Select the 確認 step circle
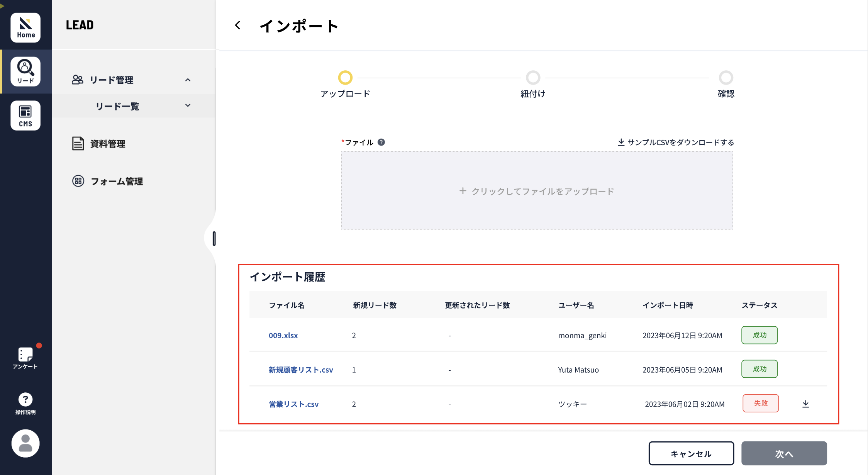Viewport: 868px width, 475px height. (726, 78)
